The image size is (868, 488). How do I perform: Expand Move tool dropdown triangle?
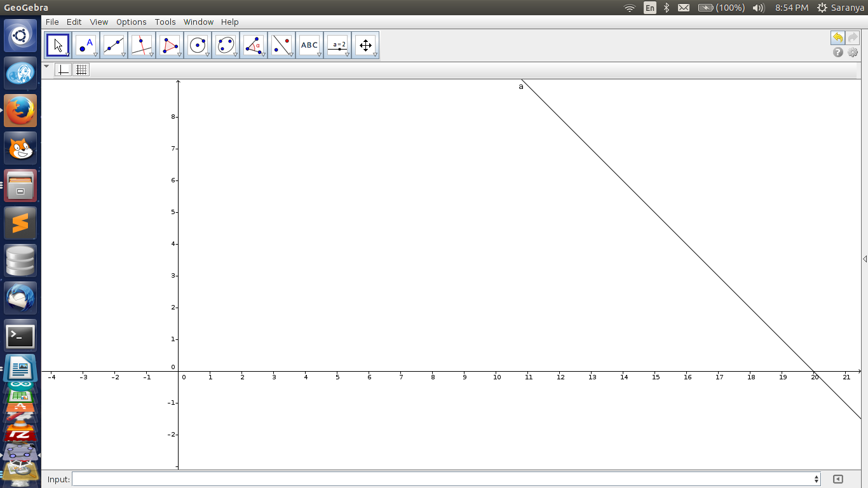coord(67,55)
